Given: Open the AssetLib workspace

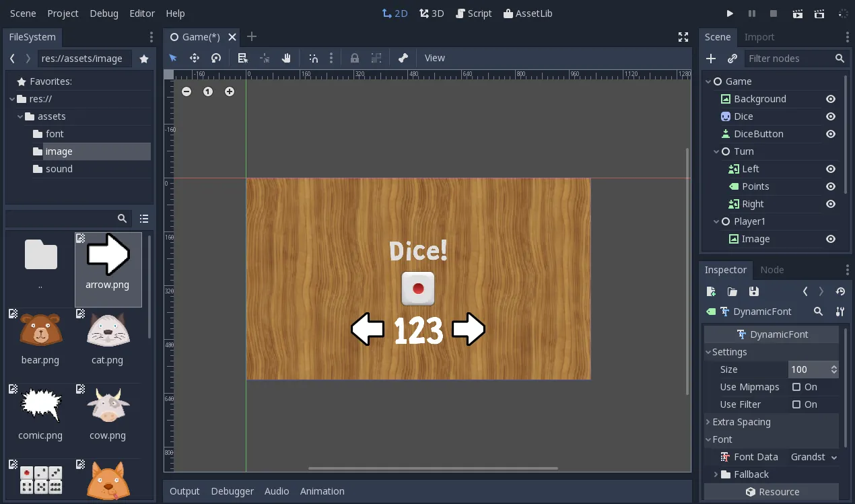Looking at the screenshot, I should click(528, 13).
